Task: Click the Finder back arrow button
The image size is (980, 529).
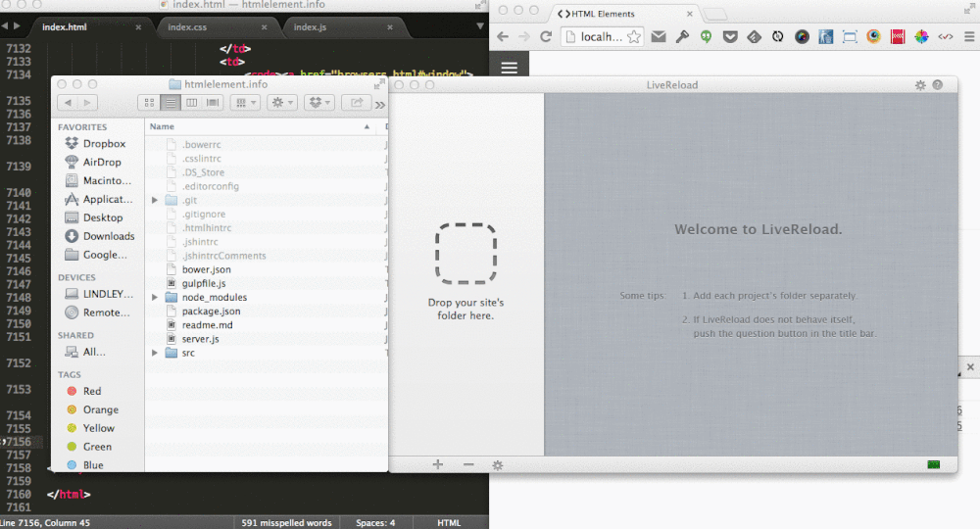Action: pos(68,103)
